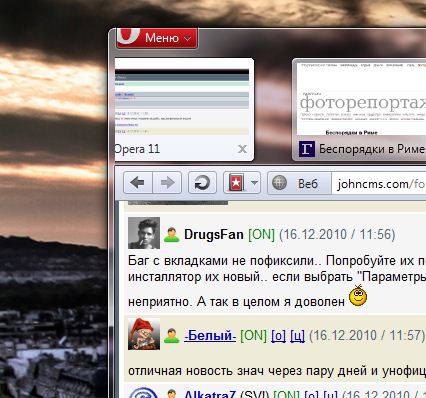Viewport: 426px width, 398px height.
Task: Click the Г favicon on Беспорядки в Риме tab
Action: pos(307,149)
